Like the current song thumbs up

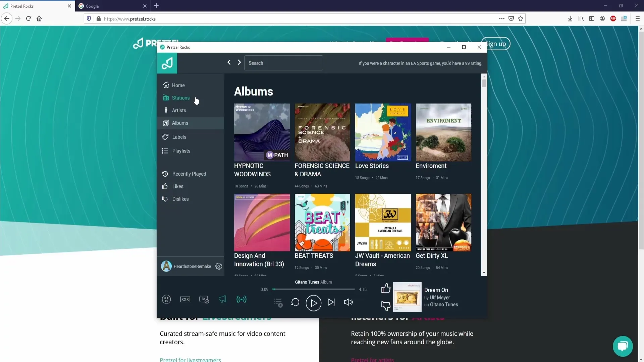click(x=386, y=288)
